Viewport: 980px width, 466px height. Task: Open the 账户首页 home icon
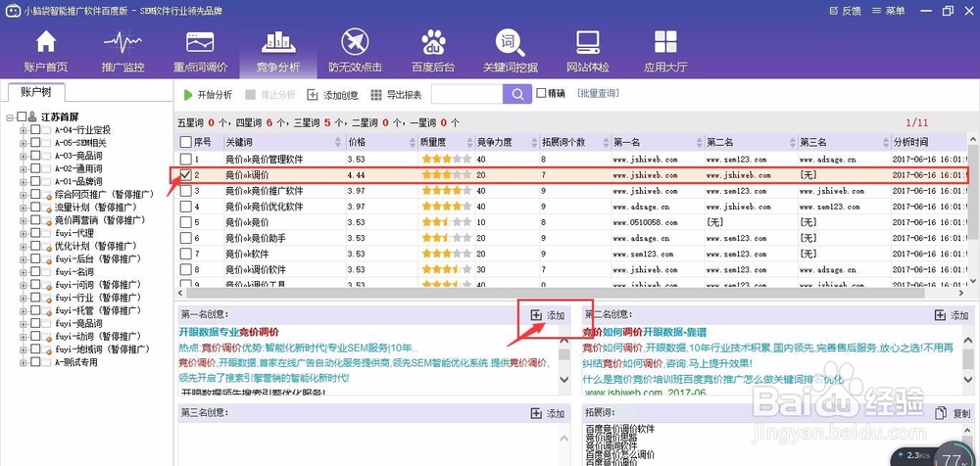[46, 42]
